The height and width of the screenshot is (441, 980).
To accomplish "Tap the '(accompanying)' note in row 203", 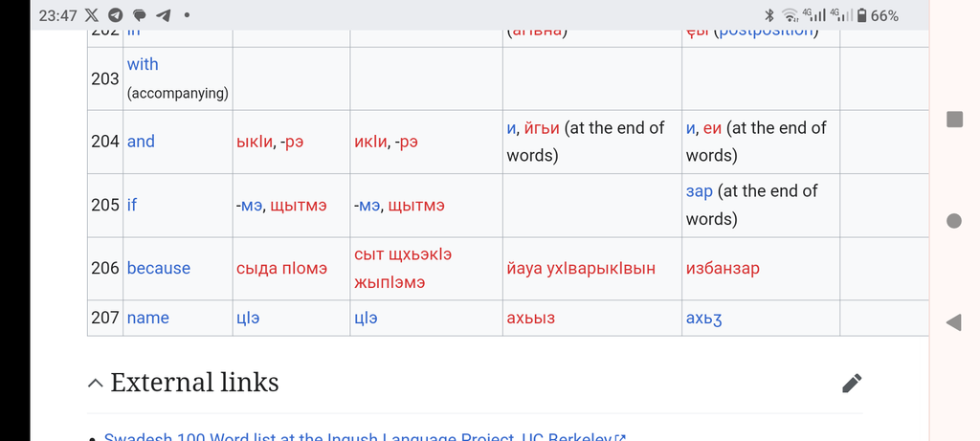I will [177, 94].
